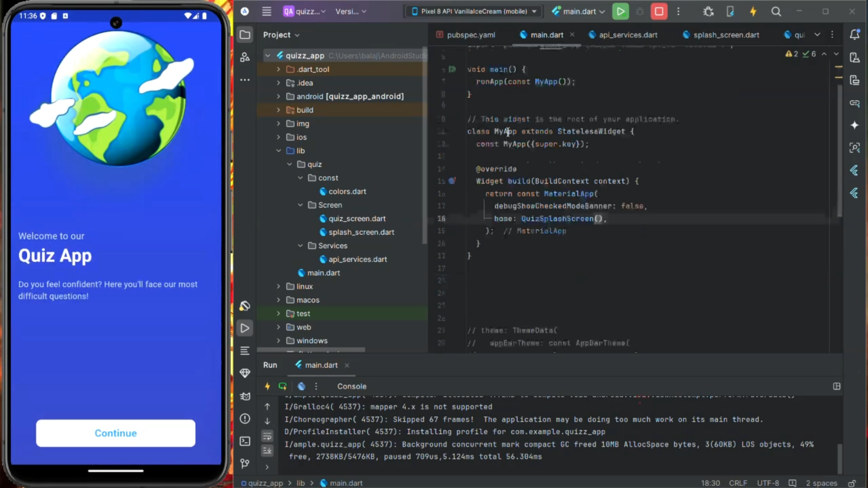The width and height of the screenshot is (868, 488).
Task: Click the green Run button in toolbar
Action: click(x=620, y=12)
